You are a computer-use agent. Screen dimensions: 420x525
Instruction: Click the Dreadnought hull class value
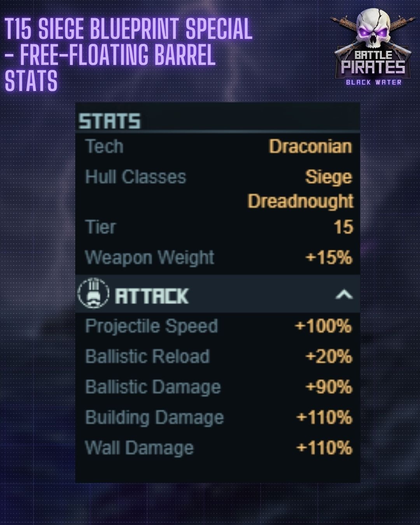(300, 201)
